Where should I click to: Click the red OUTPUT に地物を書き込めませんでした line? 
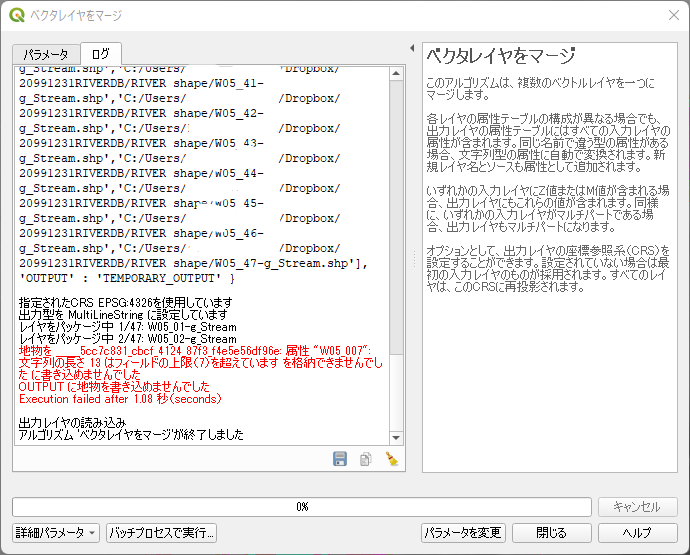114,386
